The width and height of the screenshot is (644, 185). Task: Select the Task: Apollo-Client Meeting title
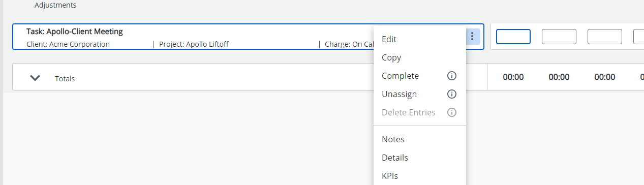pyautogui.click(x=75, y=32)
